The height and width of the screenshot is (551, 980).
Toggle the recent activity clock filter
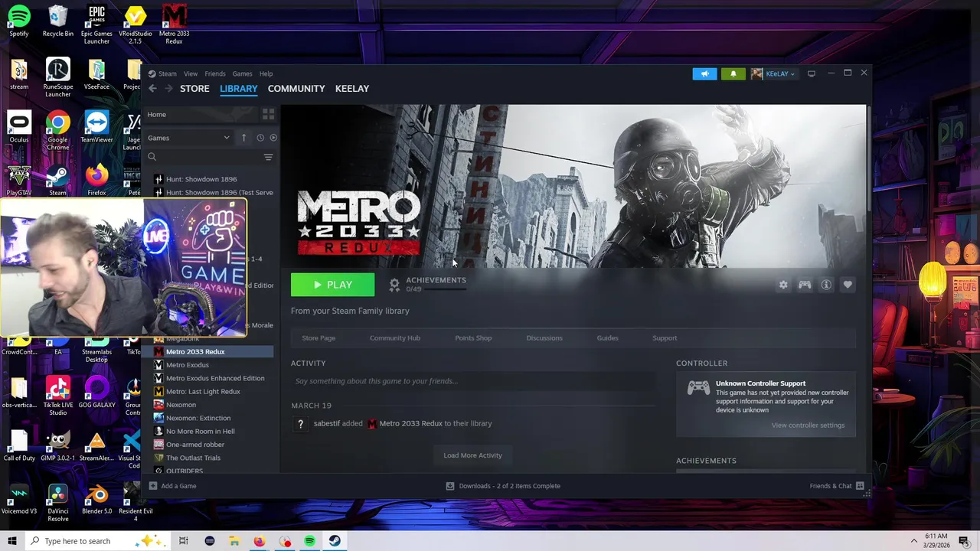coord(260,138)
